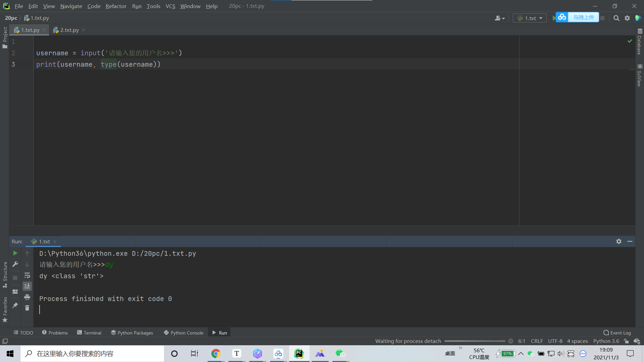
Task: Click the detach process progress bar
Action: [475, 341]
